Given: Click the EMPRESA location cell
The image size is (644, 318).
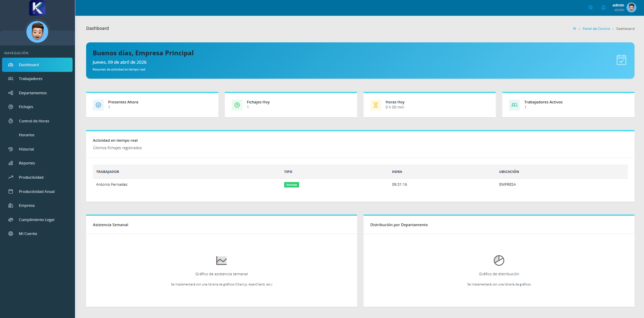Looking at the screenshot, I should [507, 184].
